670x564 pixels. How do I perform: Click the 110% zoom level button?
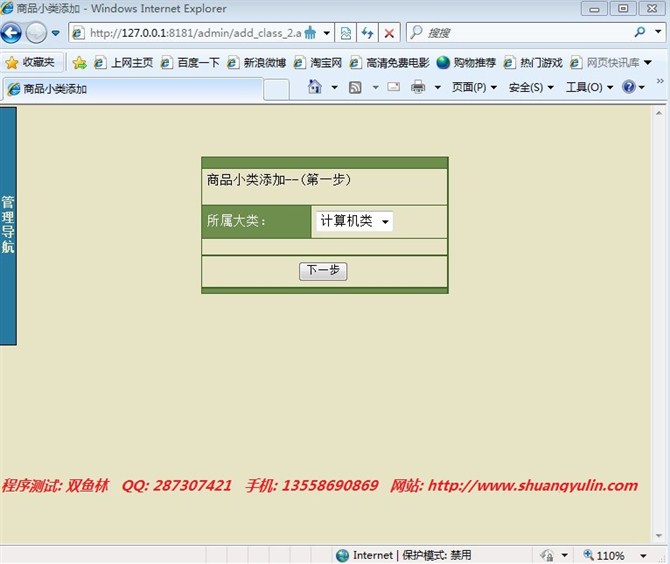pos(604,555)
